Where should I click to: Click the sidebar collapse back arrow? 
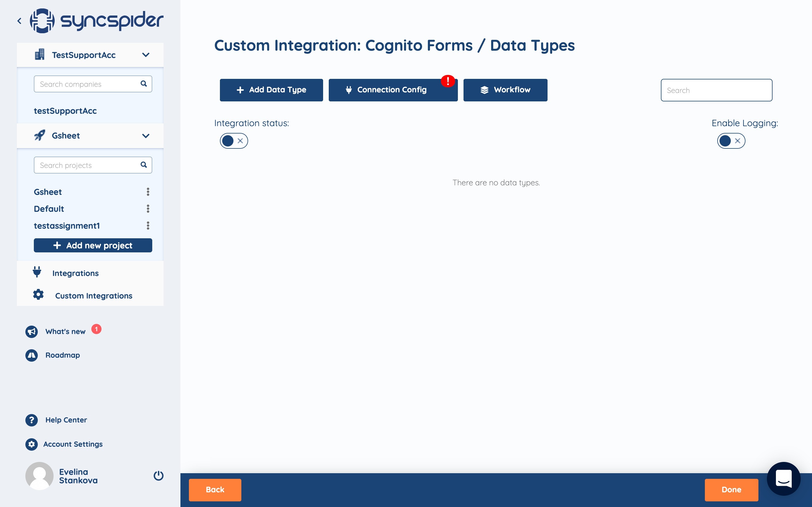click(x=19, y=21)
